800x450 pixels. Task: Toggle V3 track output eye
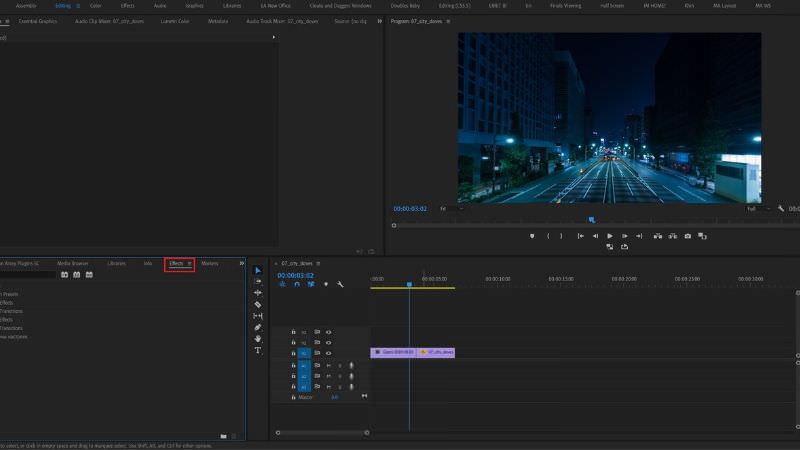tap(329, 332)
